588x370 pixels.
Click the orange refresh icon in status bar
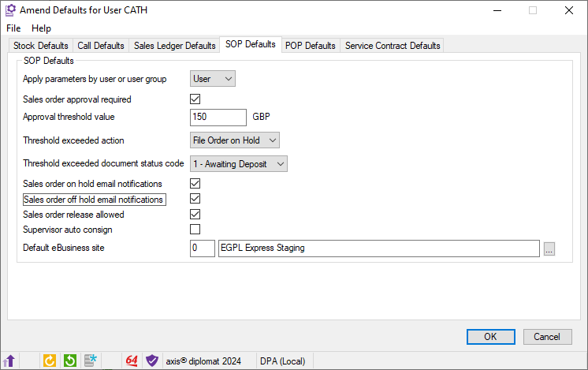(49, 361)
